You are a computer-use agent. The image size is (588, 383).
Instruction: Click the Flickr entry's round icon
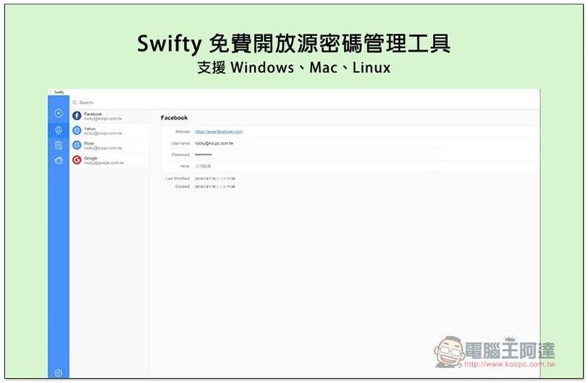coord(77,145)
